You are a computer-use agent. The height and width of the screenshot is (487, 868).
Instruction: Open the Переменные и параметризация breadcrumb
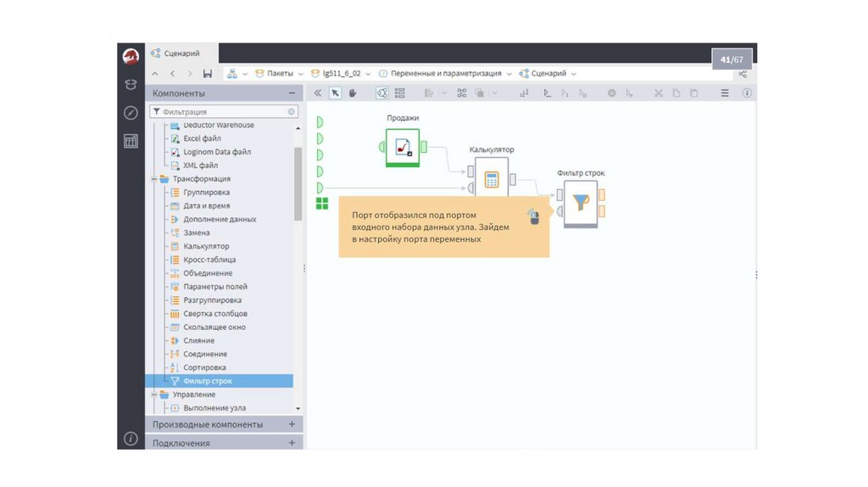445,74
